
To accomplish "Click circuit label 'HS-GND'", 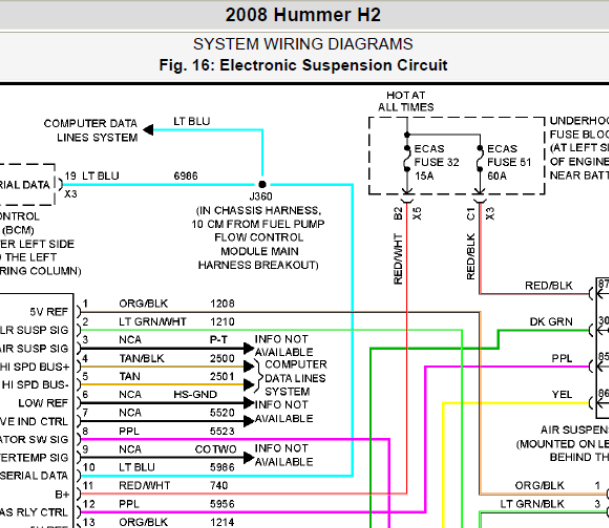I will pyautogui.click(x=195, y=395).
